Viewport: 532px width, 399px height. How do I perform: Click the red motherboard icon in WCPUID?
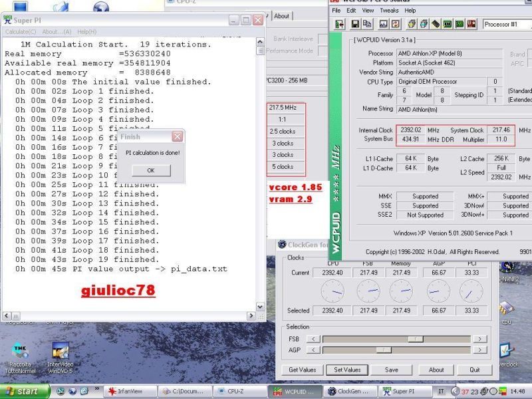tap(471, 24)
